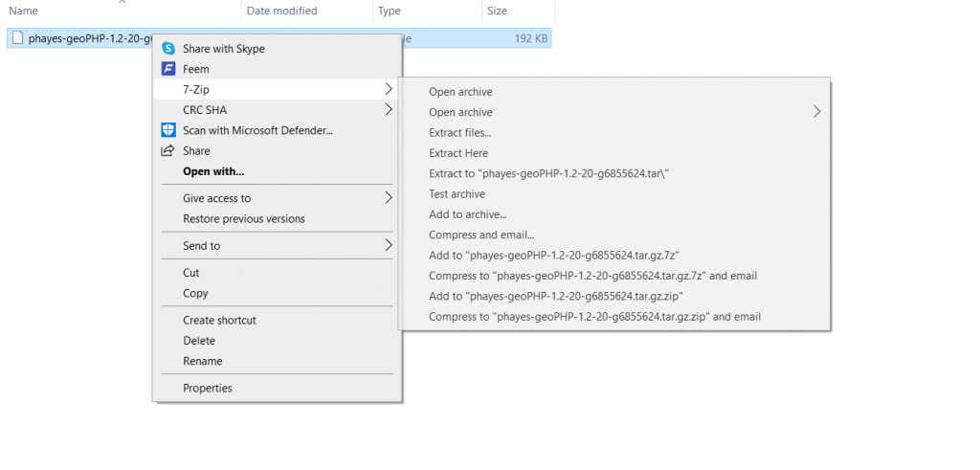Click the Skype icon in context menu

[168, 49]
